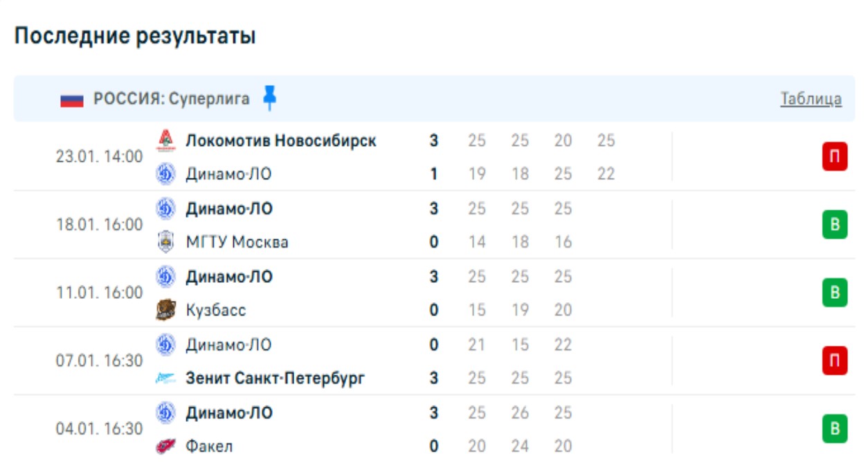868x462 pixels.
Task: Click the Кузбасс bear logo
Action: [165, 310]
